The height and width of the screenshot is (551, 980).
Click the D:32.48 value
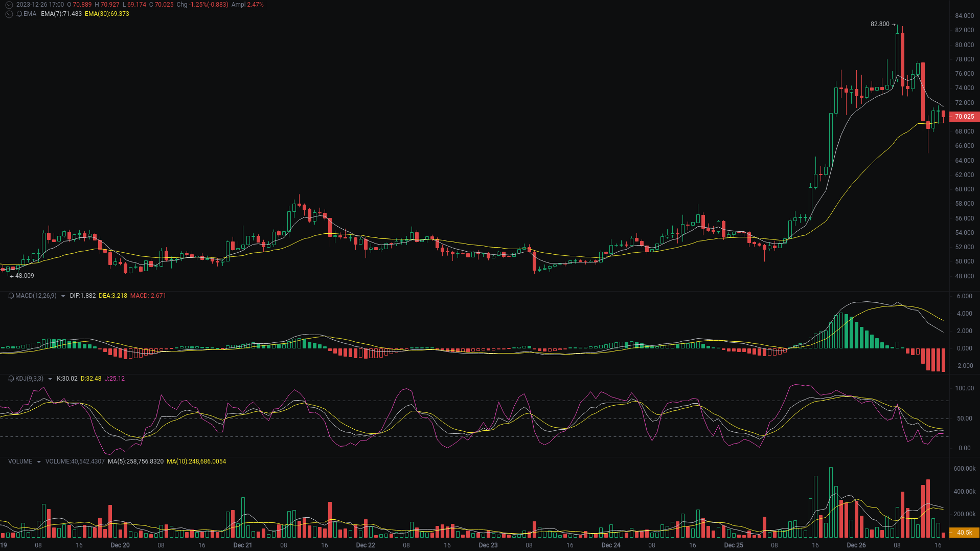tap(91, 379)
